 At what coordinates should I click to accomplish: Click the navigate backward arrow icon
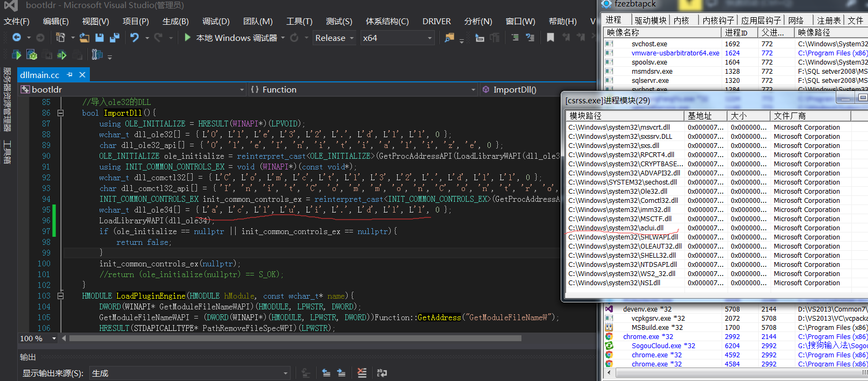tap(17, 38)
